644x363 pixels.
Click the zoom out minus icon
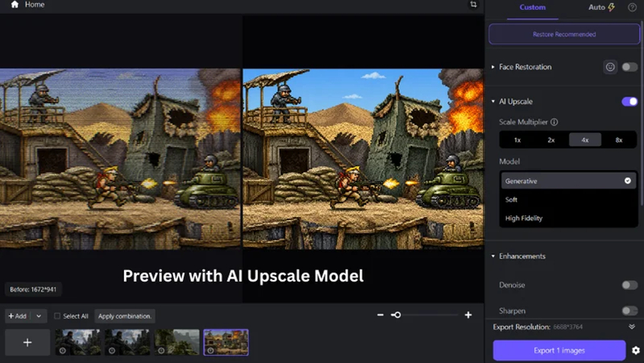[380, 315]
